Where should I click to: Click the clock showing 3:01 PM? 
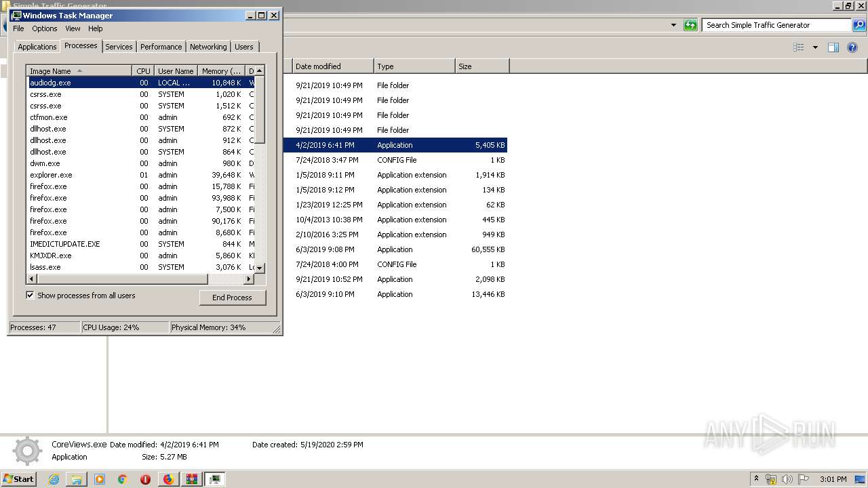coord(833,479)
